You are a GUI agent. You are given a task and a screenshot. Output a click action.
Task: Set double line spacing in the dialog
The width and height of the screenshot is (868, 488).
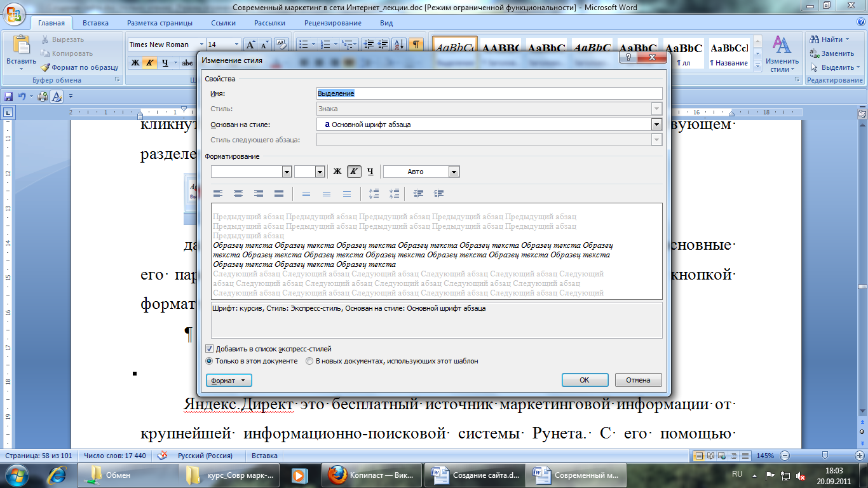click(x=347, y=193)
